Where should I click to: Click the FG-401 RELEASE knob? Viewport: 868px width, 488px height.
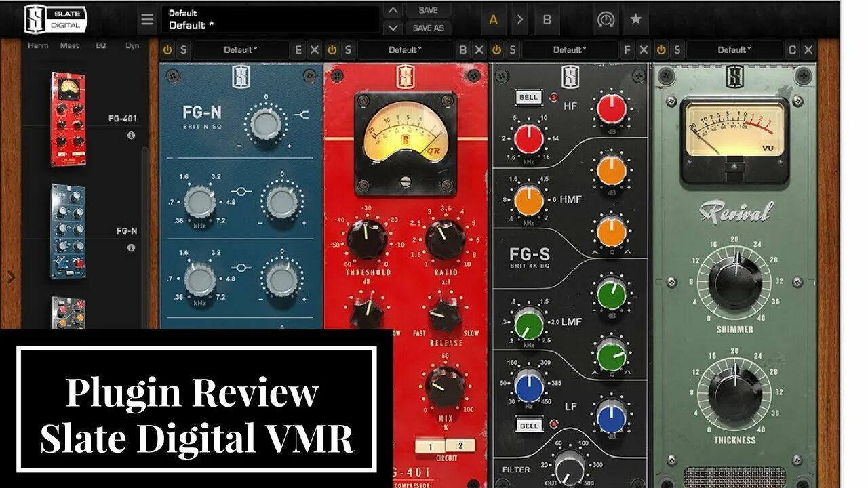(x=445, y=315)
